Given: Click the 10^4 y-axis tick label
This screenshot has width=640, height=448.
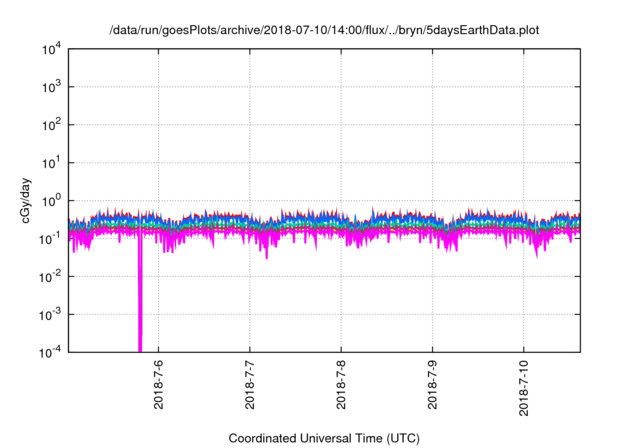Looking at the screenshot, I should (x=51, y=49).
